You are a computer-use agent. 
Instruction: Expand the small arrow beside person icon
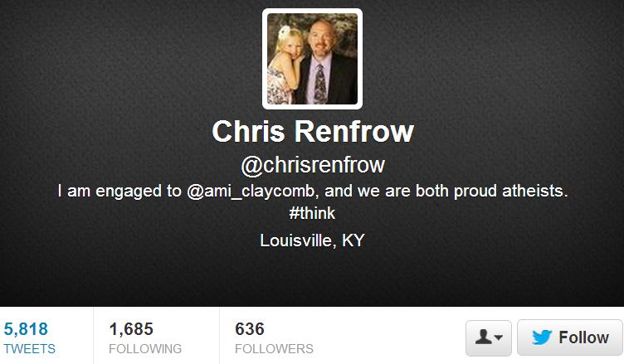tap(498, 337)
